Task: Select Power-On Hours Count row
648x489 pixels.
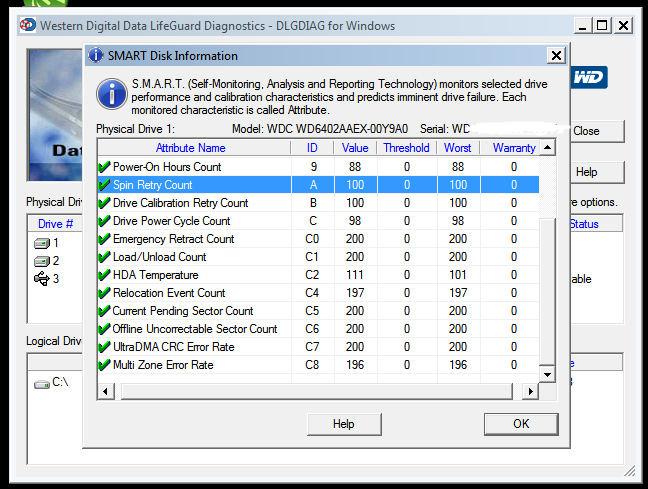Action: pos(318,167)
